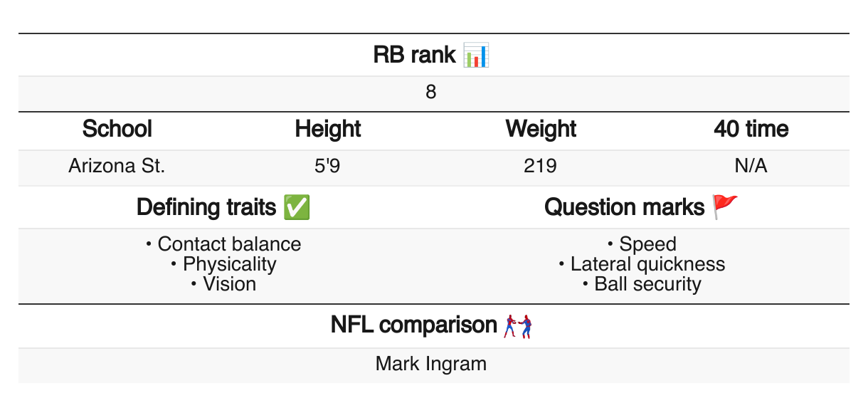
Task: Click the Mark Ingram comparison name
Action: pos(431,365)
